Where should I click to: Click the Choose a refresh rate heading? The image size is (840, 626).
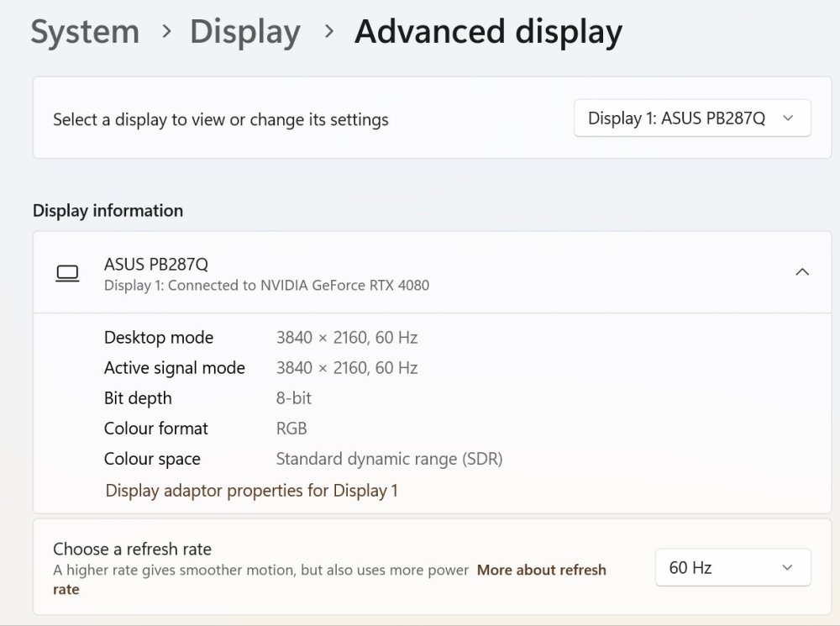click(x=132, y=549)
